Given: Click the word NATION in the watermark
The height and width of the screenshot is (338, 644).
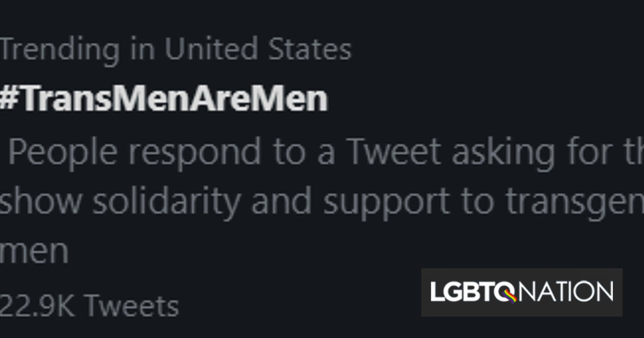Looking at the screenshot, I should pyautogui.click(x=566, y=292).
